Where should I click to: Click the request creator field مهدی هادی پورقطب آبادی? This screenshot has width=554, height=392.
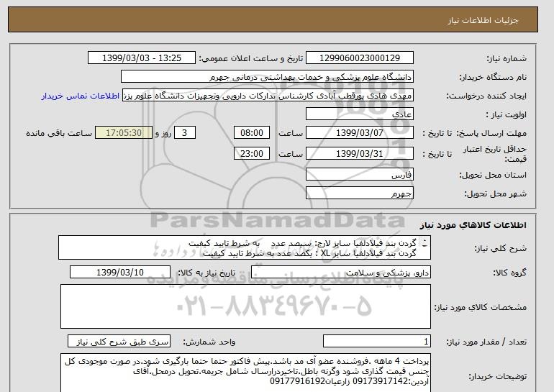268,96
